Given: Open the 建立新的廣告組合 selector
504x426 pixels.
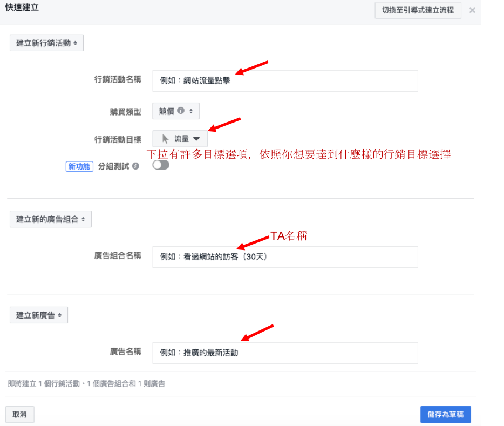Looking at the screenshot, I should [x=51, y=219].
